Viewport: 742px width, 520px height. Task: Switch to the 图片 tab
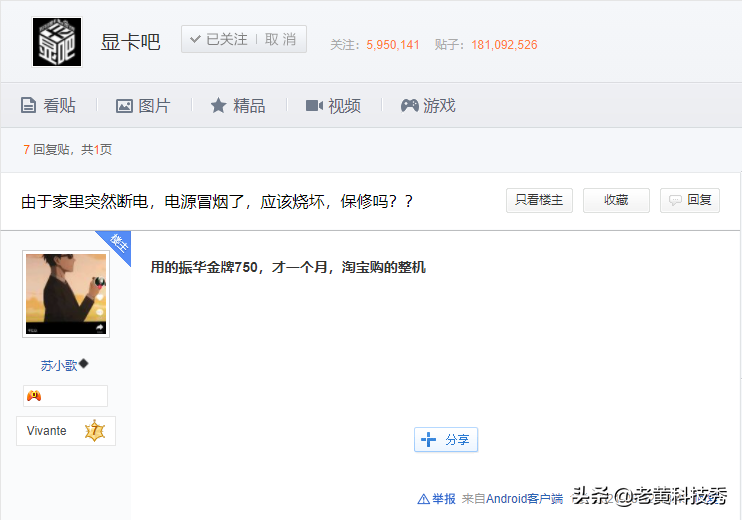143,105
